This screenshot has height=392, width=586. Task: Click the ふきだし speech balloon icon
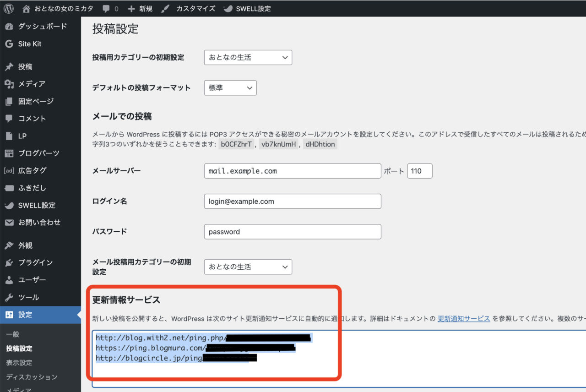point(9,188)
